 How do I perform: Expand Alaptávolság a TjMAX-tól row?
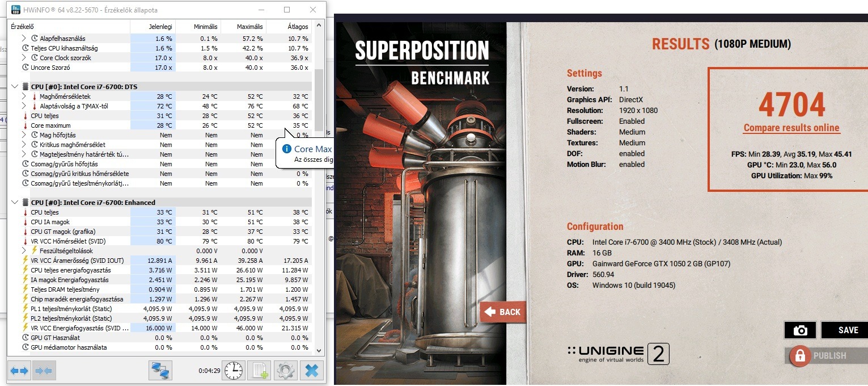click(x=24, y=106)
